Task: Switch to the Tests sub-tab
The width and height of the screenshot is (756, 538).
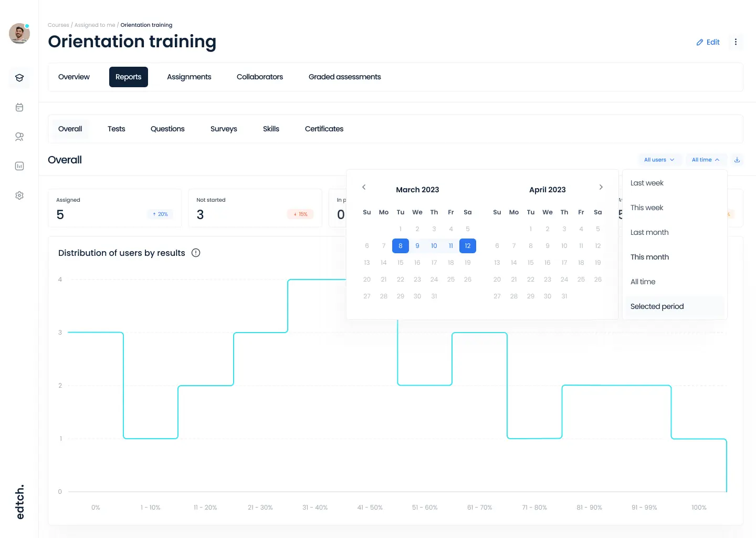Action: [x=117, y=129]
